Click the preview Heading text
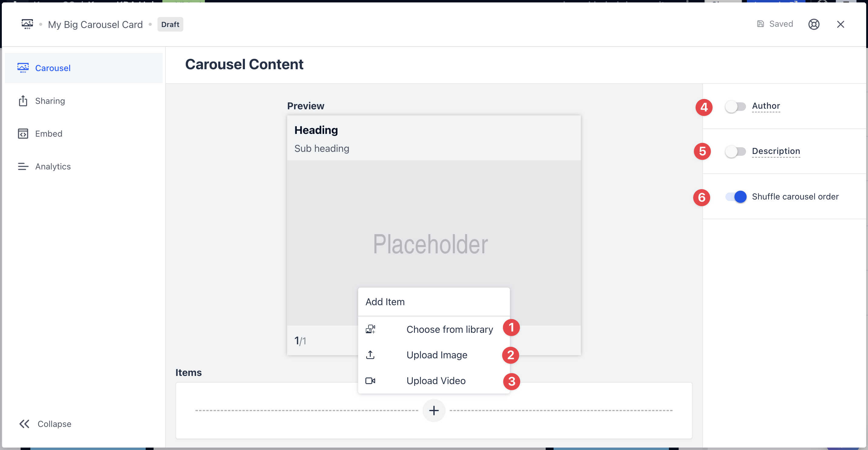This screenshot has height=450, width=868. click(316, 130)
